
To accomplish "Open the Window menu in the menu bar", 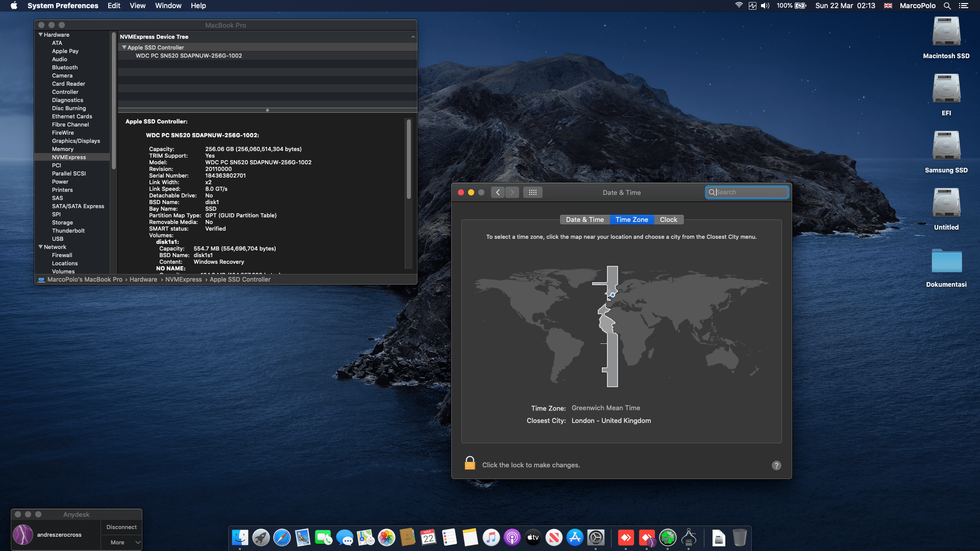I will coord(168,6).
